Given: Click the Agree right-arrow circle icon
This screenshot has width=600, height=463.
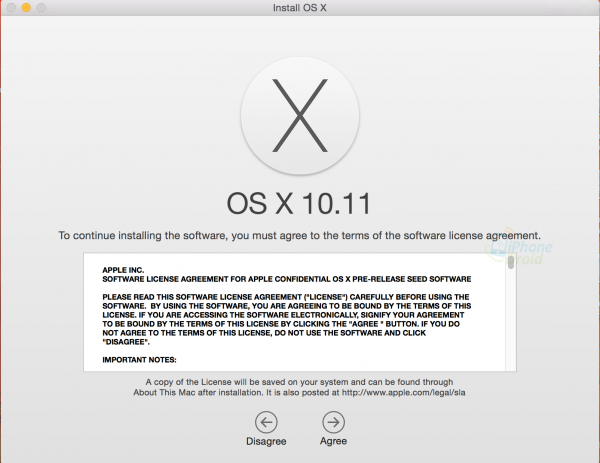Looking at the screenshot, I should [x=333, y=422].
